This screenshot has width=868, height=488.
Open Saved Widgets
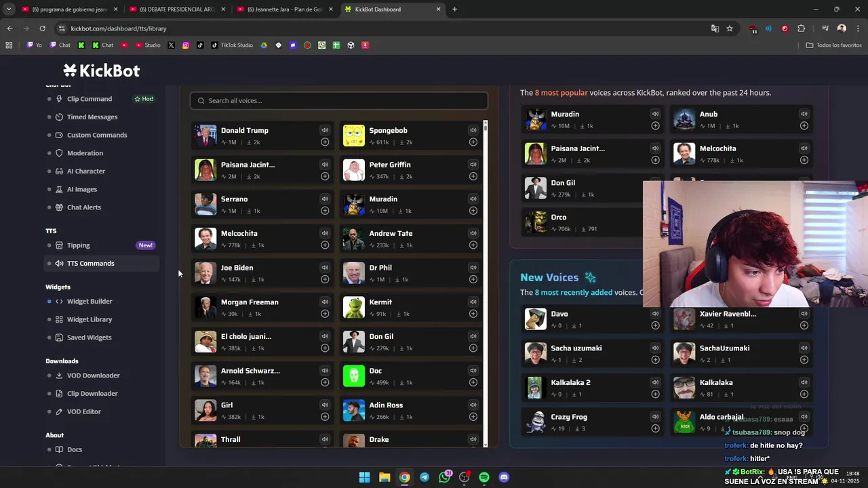tap(89, 338)
